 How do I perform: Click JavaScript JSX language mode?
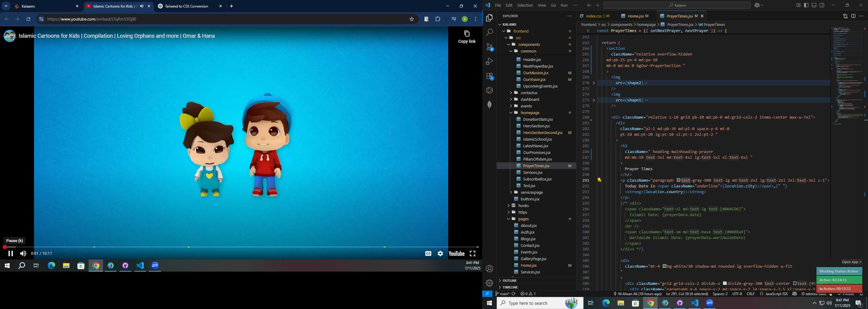pyautogui.click(x=776, y=294)
